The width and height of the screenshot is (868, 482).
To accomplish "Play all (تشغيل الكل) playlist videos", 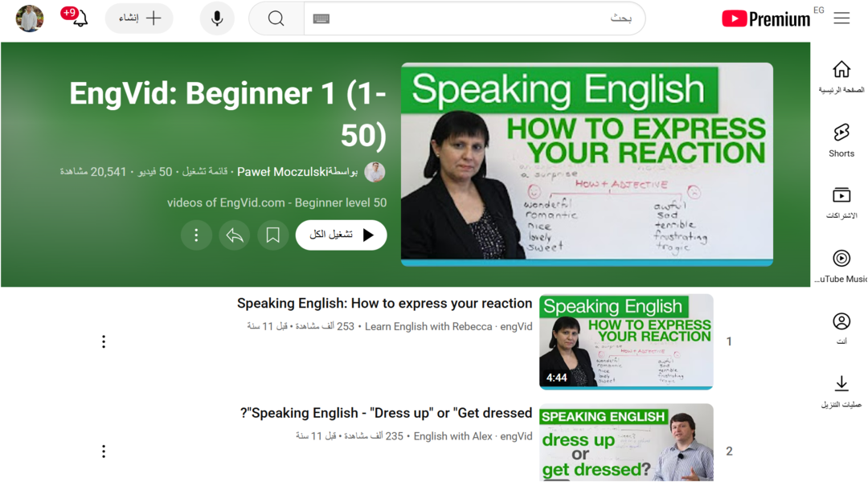I will point(341,235).
